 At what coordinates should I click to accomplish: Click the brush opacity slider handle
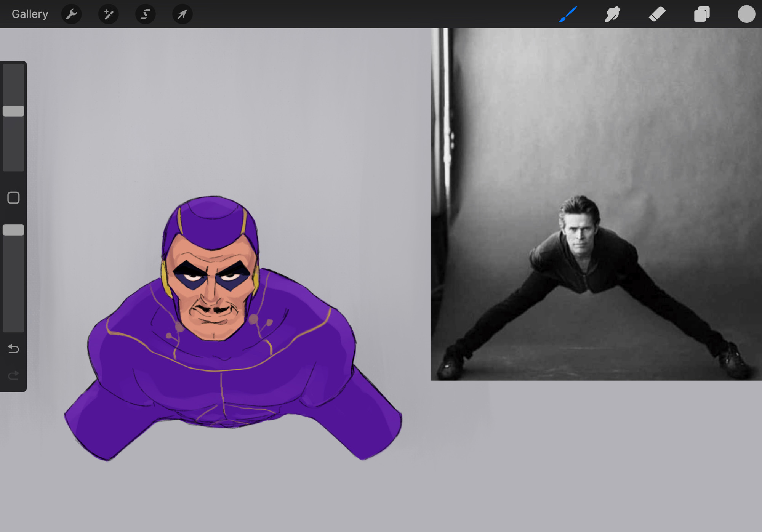pos(13,230)
